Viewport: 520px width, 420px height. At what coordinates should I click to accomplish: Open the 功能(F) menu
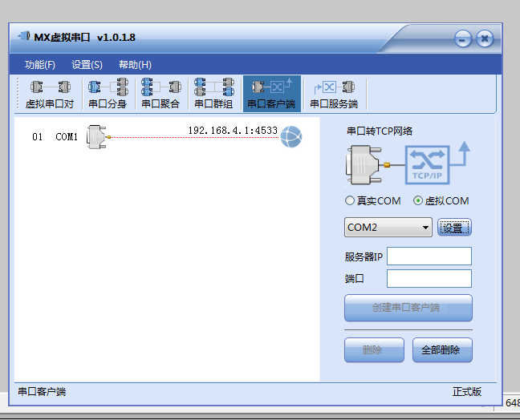[x=39, y=65]
